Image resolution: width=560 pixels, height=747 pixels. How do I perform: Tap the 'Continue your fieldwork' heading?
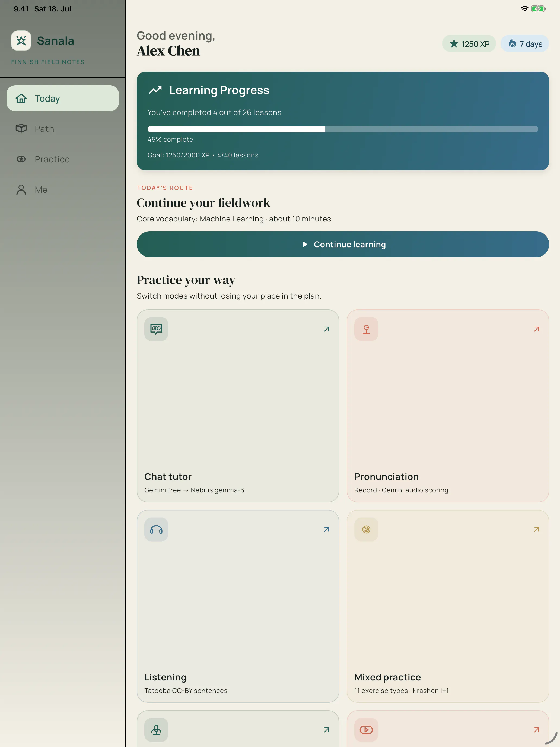click(x=203, y=202)
